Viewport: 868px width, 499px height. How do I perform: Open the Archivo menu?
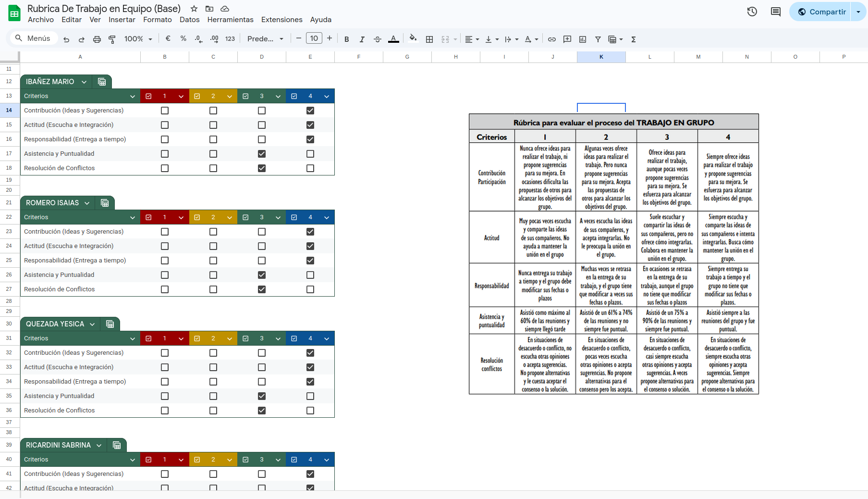41,20
